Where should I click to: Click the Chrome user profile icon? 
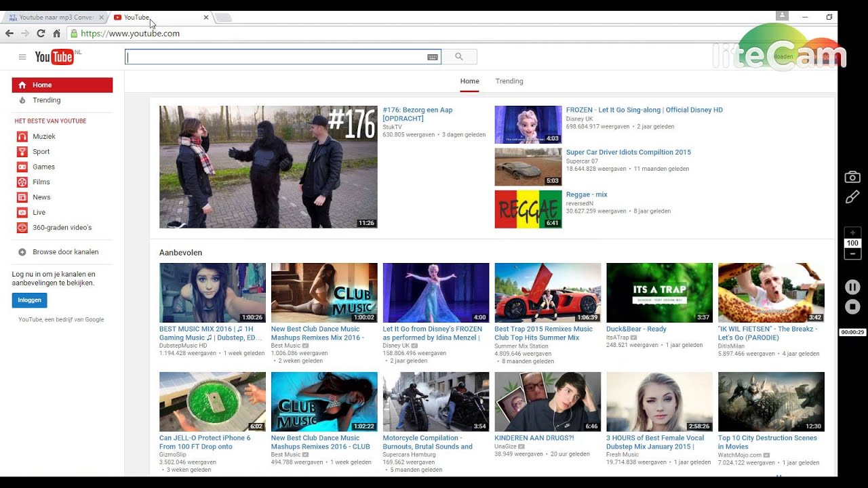pos(783,16)
